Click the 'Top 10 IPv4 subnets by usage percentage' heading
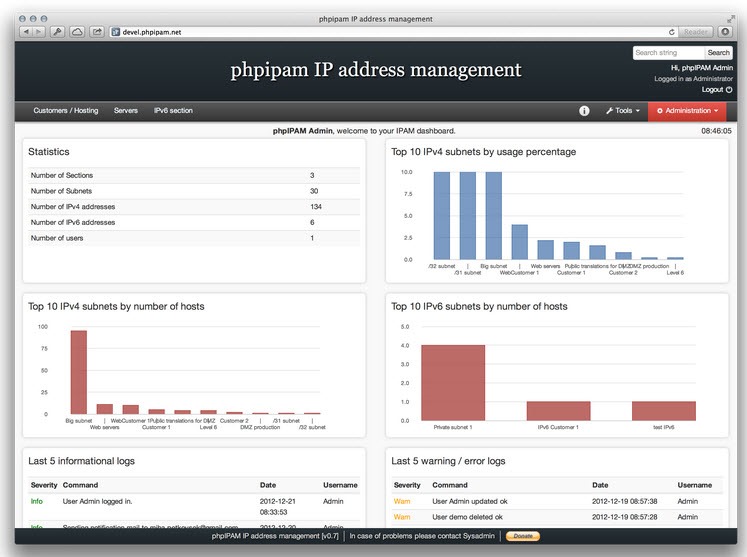 (484, 152)
